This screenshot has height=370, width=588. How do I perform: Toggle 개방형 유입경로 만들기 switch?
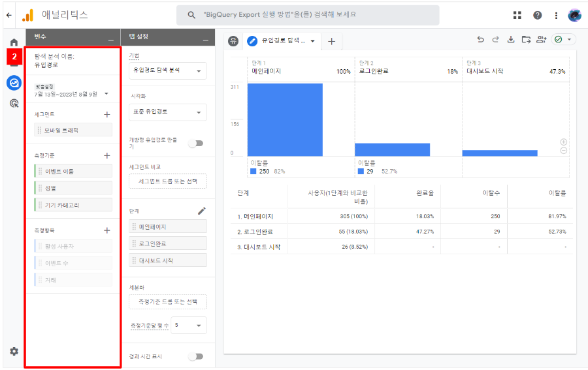tap(196, 143)
